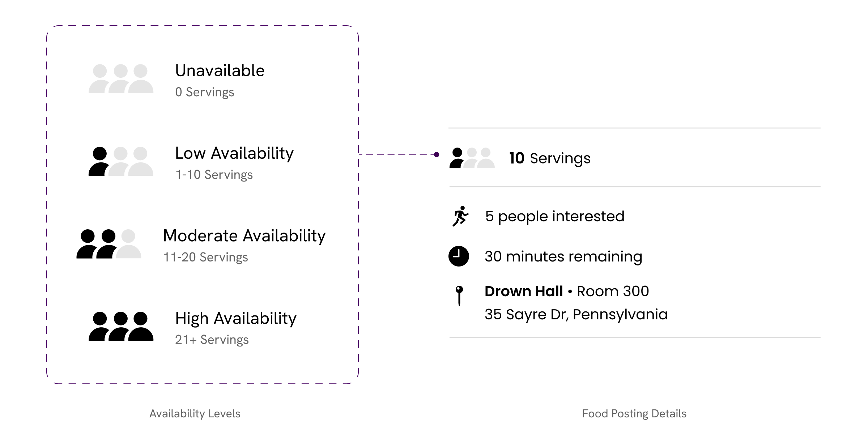The width and height of the screenshot is (868, 434).
Task: Click the Low Availability people icon in legend
Action: coord(121,161)
